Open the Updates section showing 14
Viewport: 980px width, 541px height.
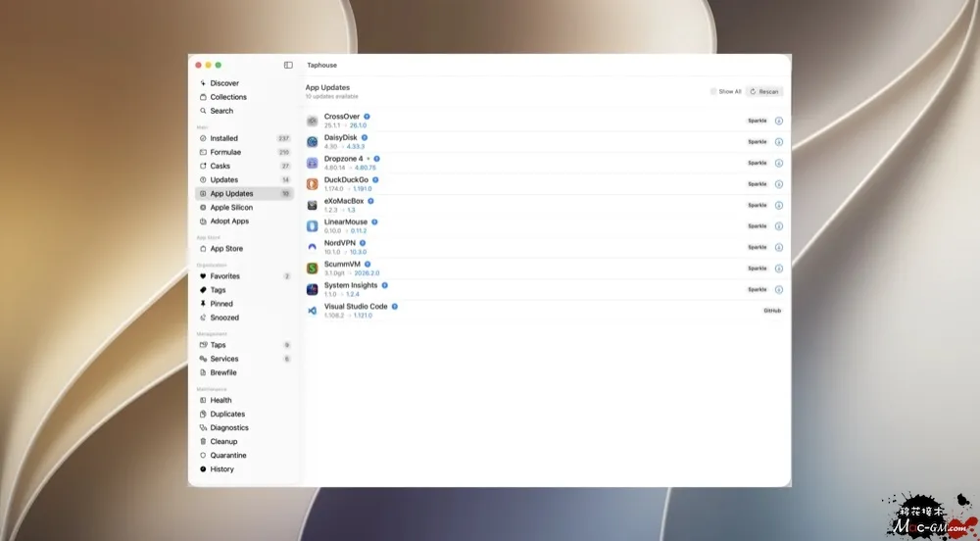pos(244,179)
